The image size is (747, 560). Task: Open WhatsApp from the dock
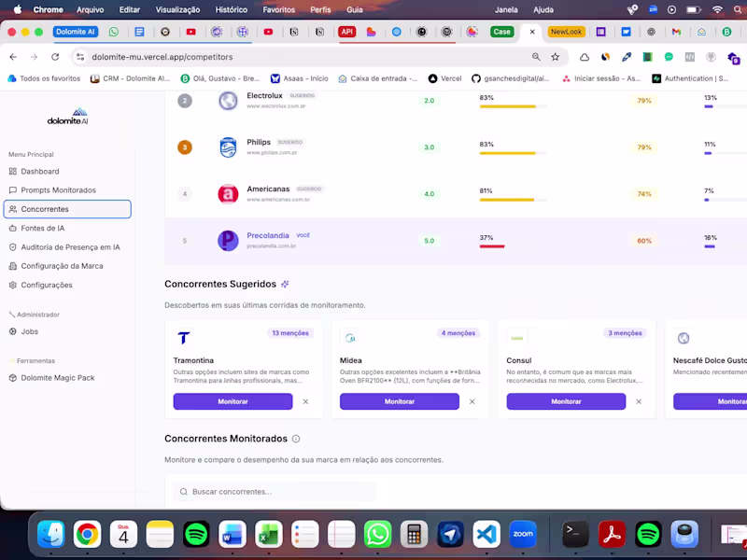click(377, 534)
